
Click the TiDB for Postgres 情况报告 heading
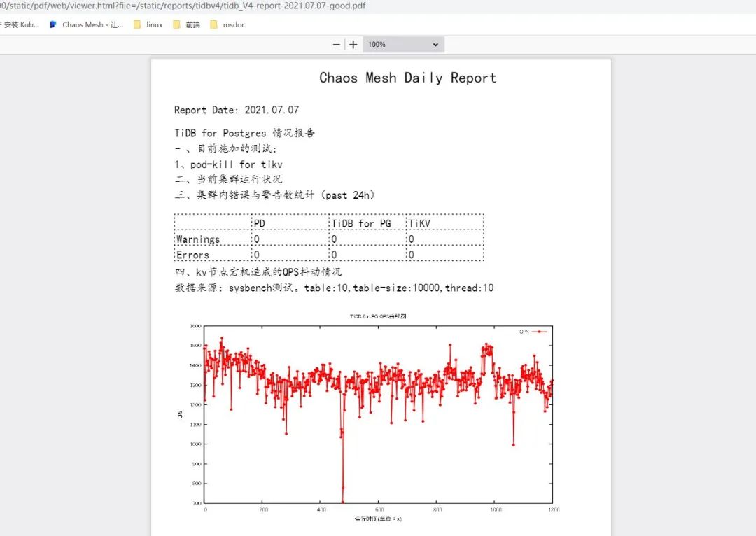pos(244,132)
